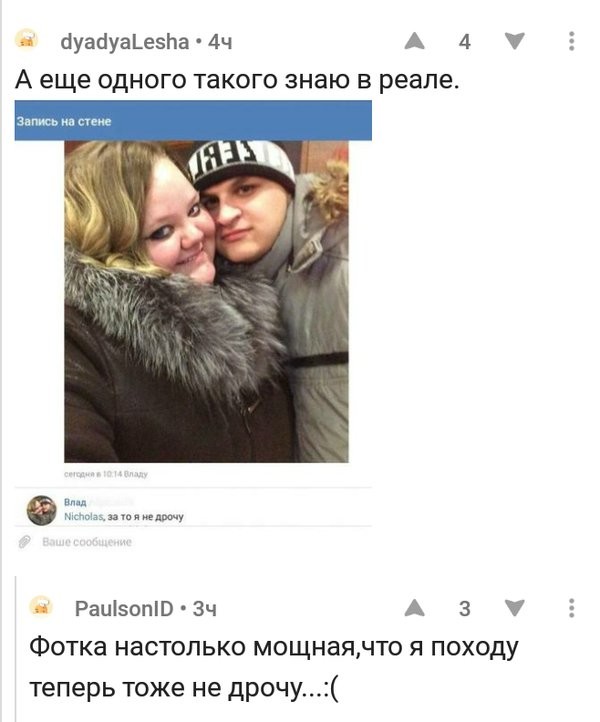This screenshot has height=722, width=600.
Task: Downvote dyadyaLesha's comment
Action: (x=514, y=41)
